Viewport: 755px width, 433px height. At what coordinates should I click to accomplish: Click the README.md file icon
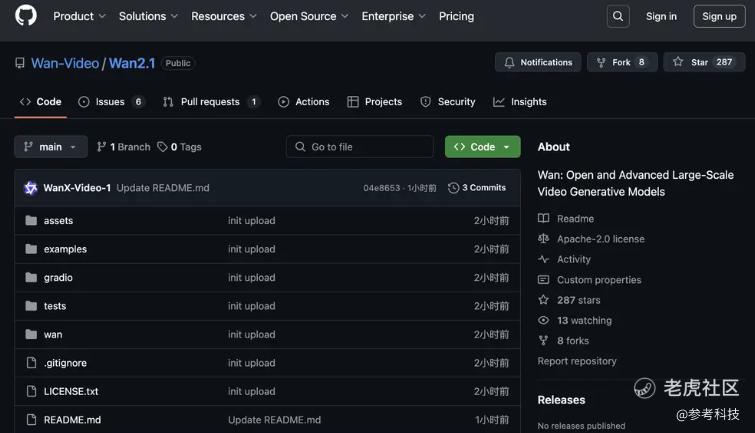coord(31,420)
